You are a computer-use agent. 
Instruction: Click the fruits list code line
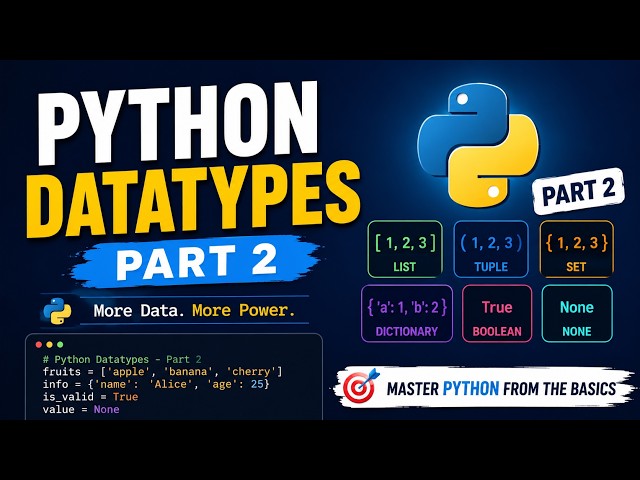click(162, 372)
